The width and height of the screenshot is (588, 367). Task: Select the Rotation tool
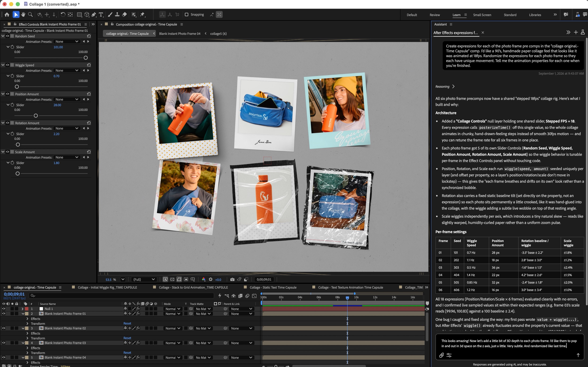click(x=63, y=15)
